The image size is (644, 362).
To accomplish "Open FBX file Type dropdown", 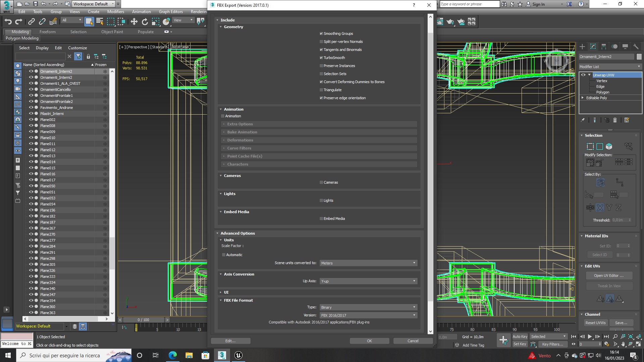I will (x=368, y=307).
